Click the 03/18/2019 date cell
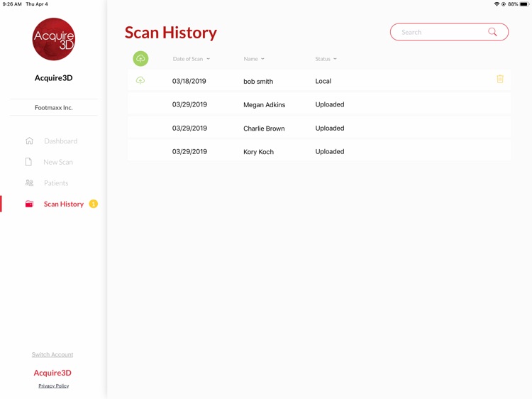The image size is (532, 399). click(x=189, y=81)
